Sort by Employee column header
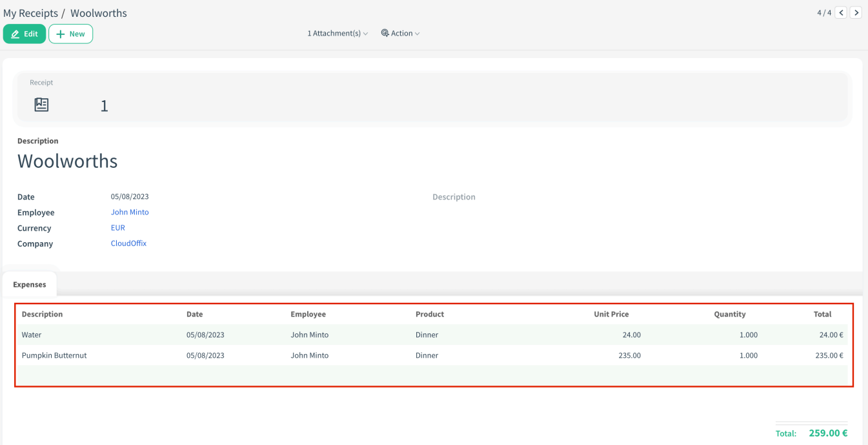 click(308, 314)
